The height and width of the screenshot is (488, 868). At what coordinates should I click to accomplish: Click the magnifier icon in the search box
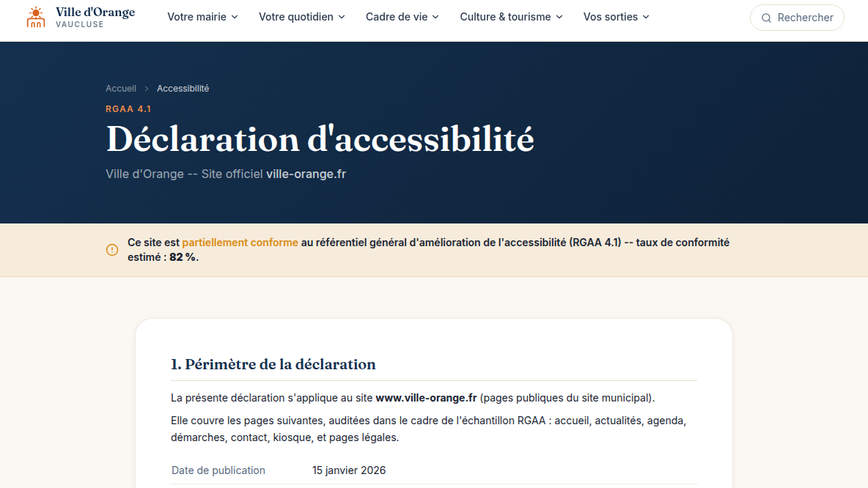[x=766, y=18]
